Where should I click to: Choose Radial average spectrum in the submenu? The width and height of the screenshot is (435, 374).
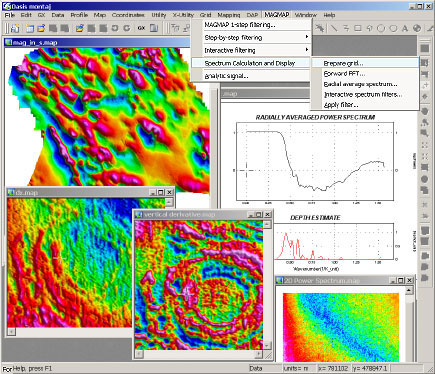[365, 84]
